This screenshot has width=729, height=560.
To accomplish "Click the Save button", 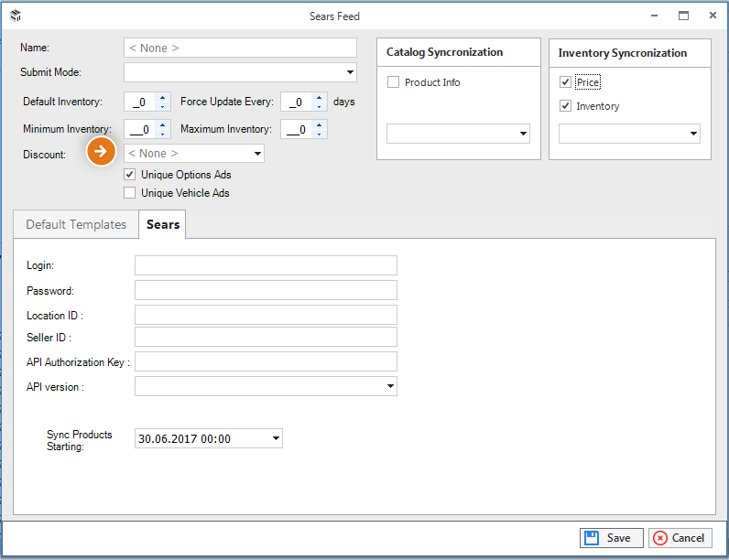I will (x=612, y=538).
